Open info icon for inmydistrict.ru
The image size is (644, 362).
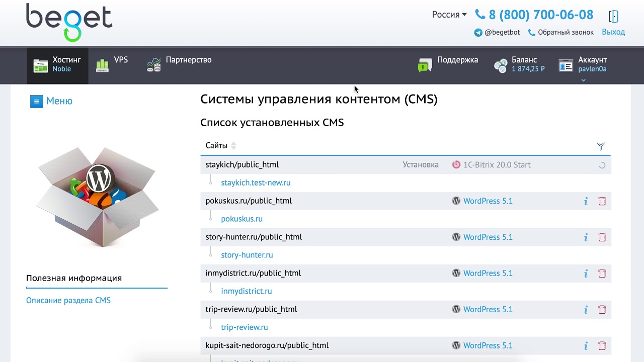pyautogui.click(x=586, y=274)
